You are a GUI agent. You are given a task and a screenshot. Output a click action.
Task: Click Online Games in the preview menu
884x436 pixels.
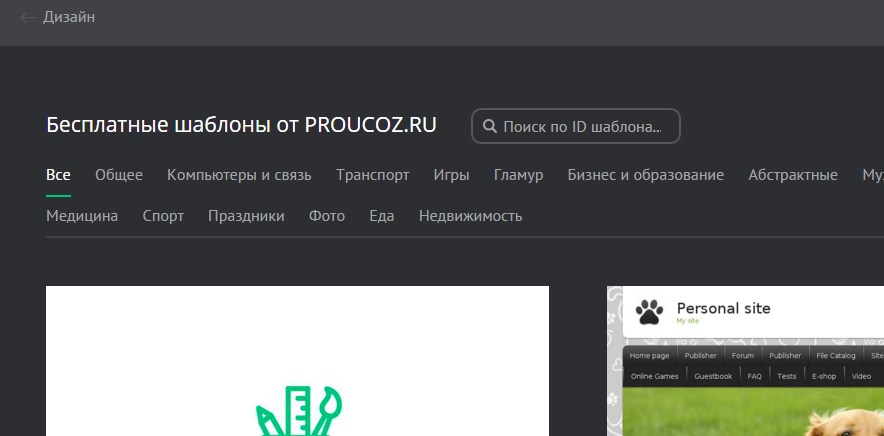coord(655,376)
